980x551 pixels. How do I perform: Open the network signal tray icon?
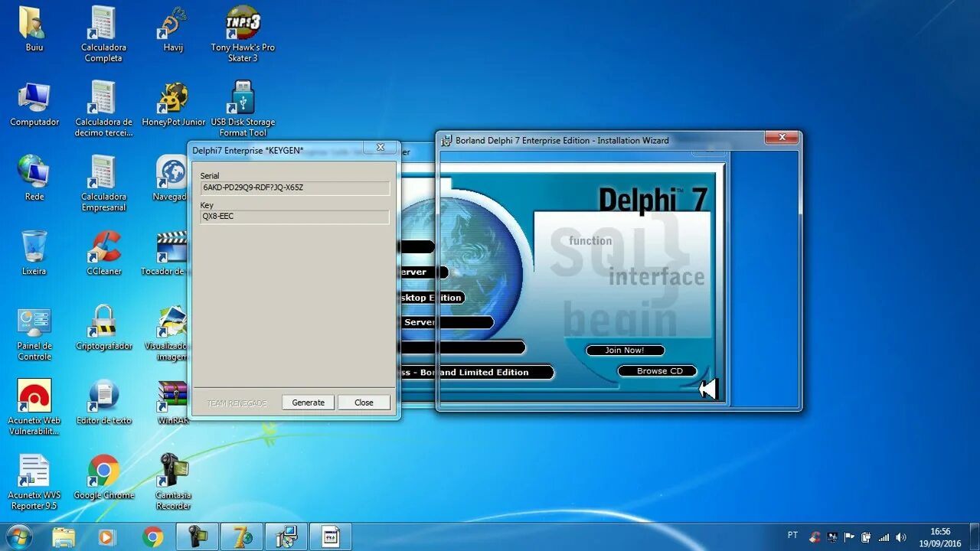(884, 537)
